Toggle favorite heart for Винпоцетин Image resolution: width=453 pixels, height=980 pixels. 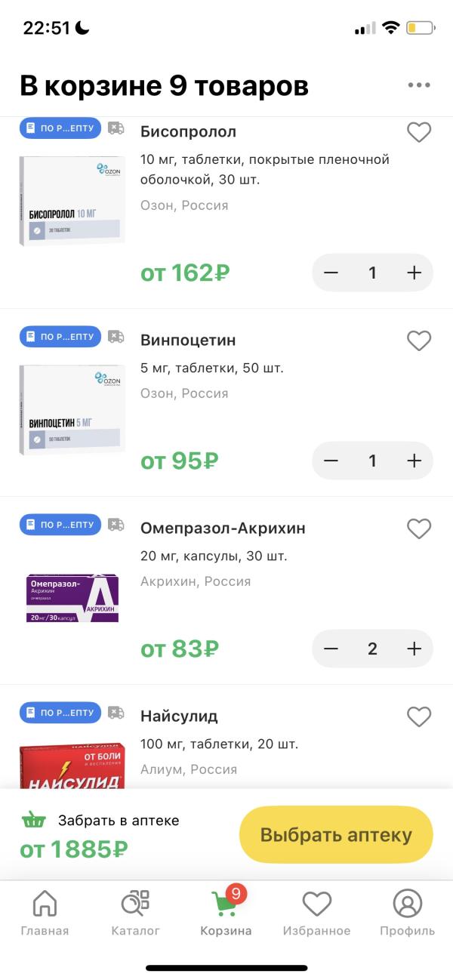pos(419,341)
